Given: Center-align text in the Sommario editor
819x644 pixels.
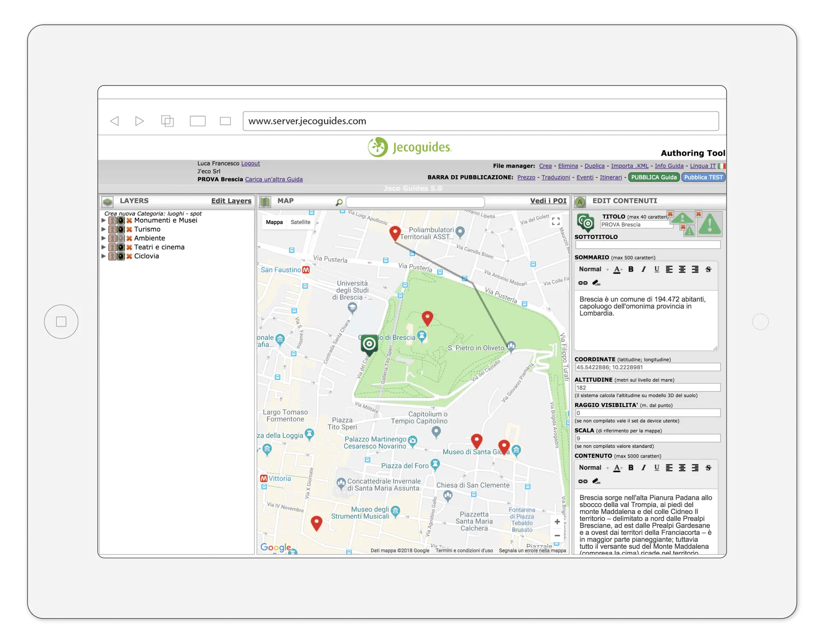Looking at the screenshot, I should click(682, 269).
